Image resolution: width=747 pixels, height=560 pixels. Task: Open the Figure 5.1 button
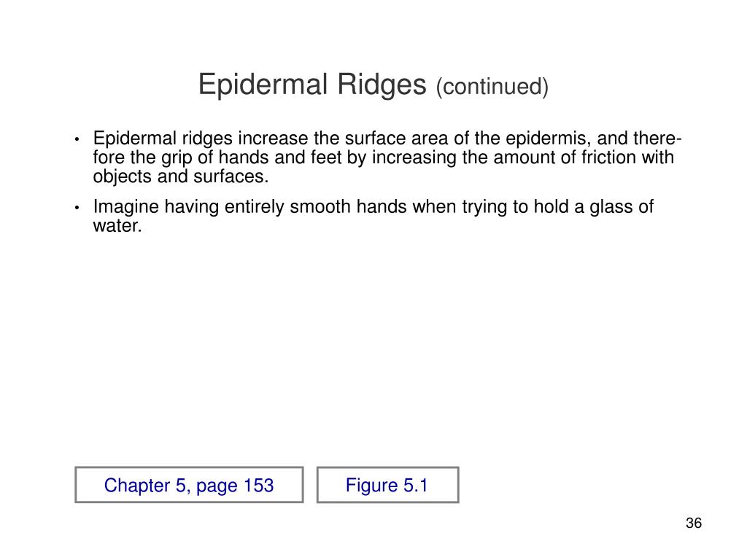click(388, 485)
